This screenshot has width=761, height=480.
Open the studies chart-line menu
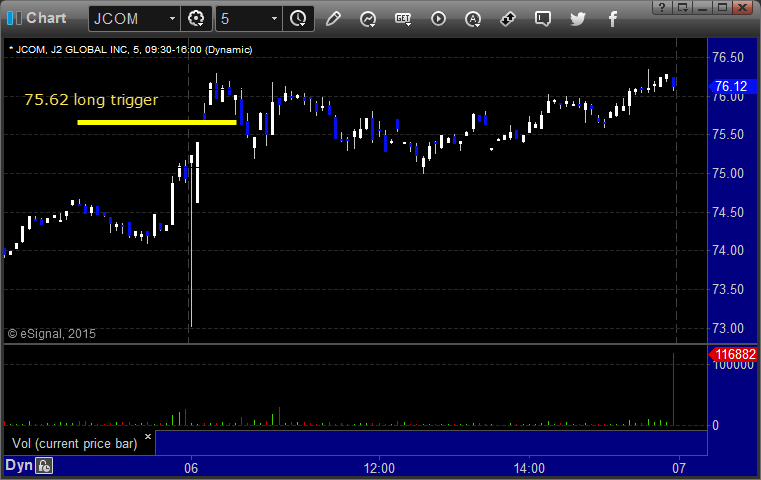coord(368,19)
